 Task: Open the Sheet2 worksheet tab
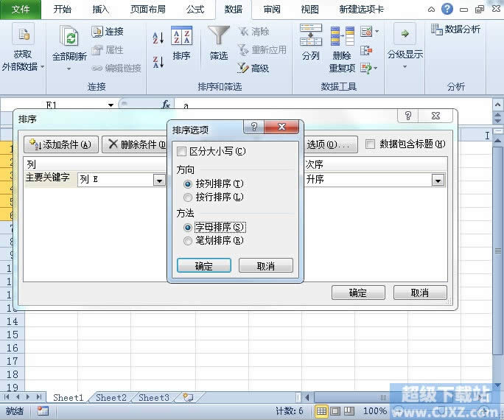tap(111, 398)
